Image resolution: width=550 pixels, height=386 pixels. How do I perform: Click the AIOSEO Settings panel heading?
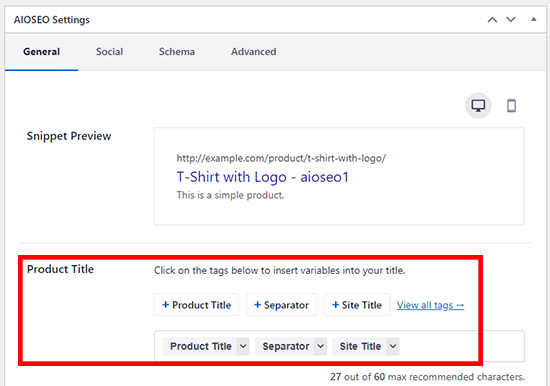point(52,20)
